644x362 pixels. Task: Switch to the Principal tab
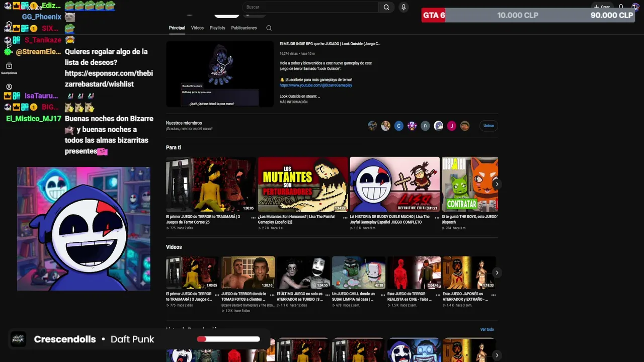(177, 28)
